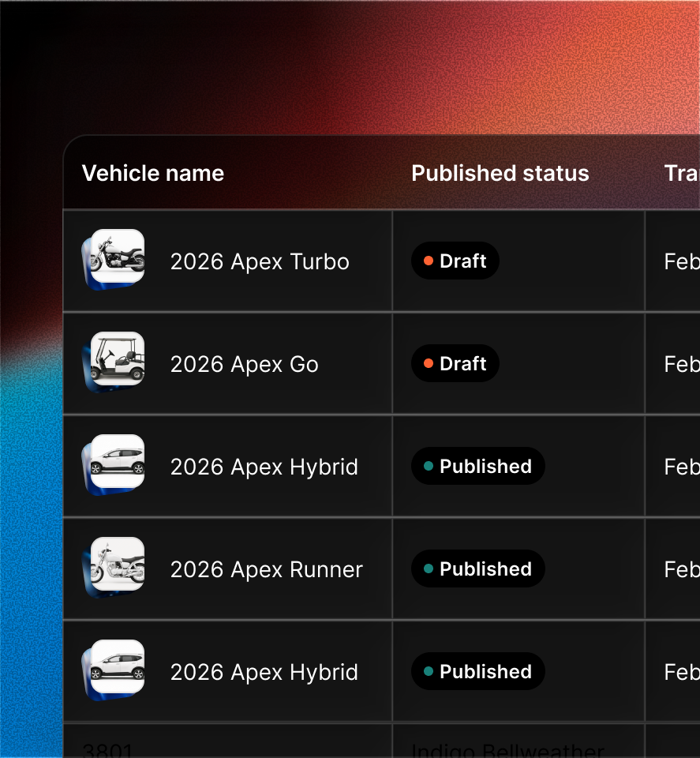Click the orange dot in Apex Turbo's Draft badge

click(x=429, y=261)
